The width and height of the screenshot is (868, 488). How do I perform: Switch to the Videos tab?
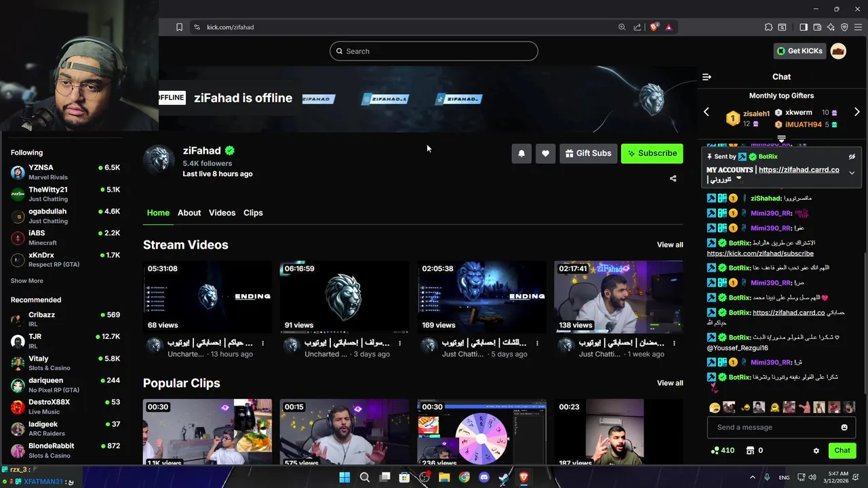222,213
